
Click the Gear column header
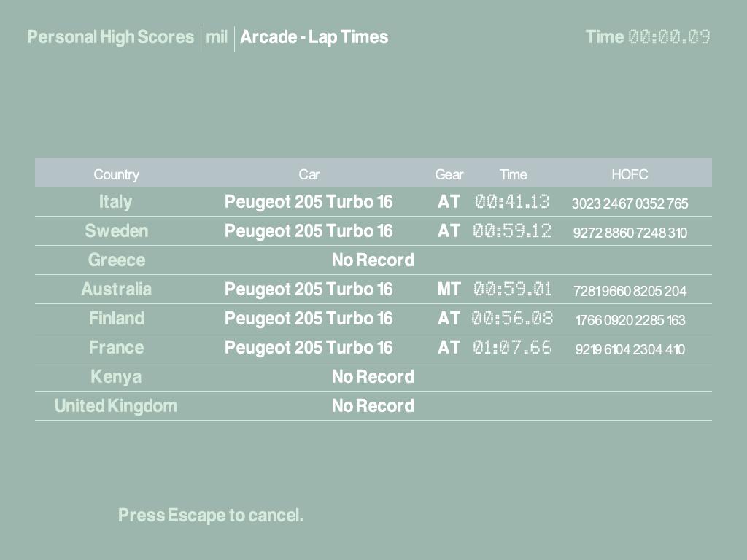[x=449, y=174]
